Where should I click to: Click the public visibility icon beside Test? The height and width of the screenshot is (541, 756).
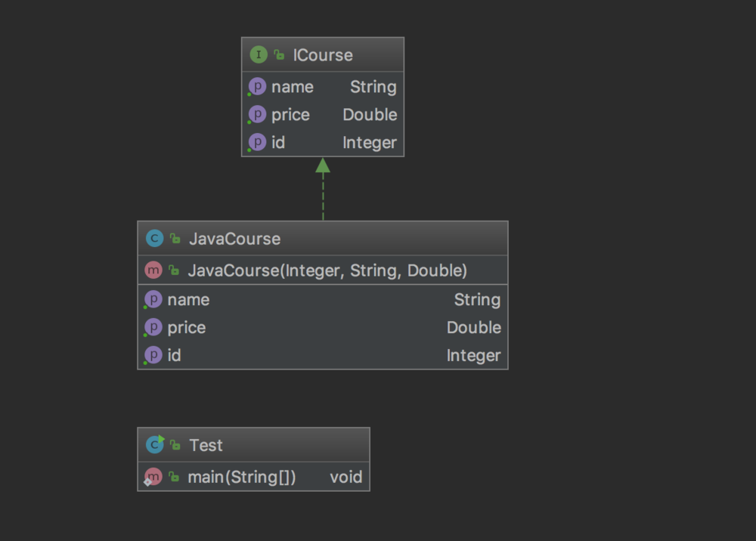pyautogui.click(x=175, y=445)
